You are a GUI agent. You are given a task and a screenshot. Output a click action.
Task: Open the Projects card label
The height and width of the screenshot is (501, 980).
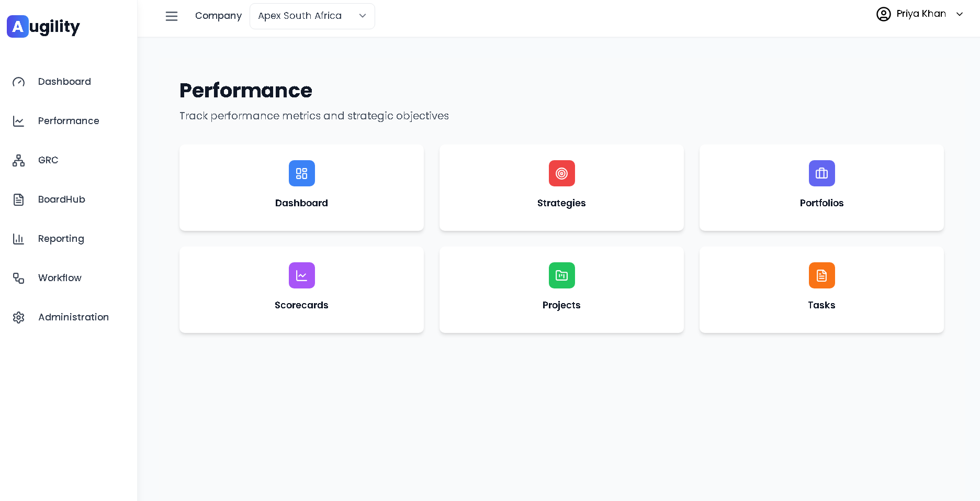coord(561,305)
